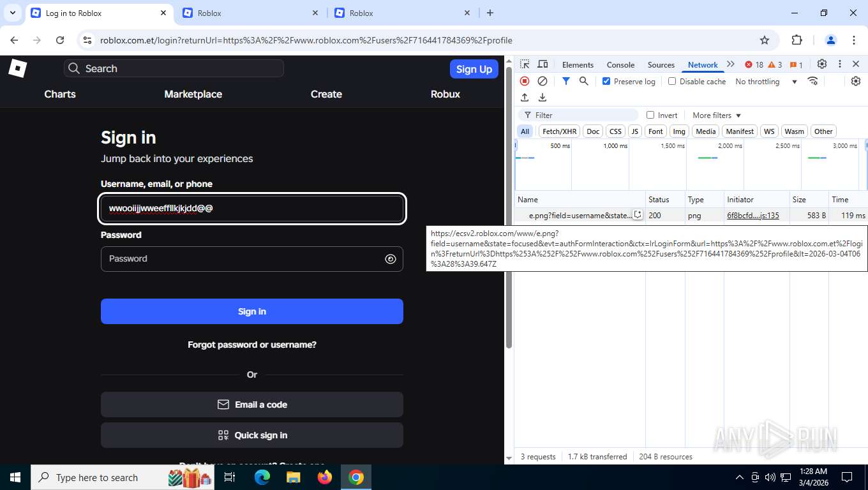Viewport: 868px width, 490px height.
Task: Filter by Fetch/XHR requests
Action: [x=560, y=131]
